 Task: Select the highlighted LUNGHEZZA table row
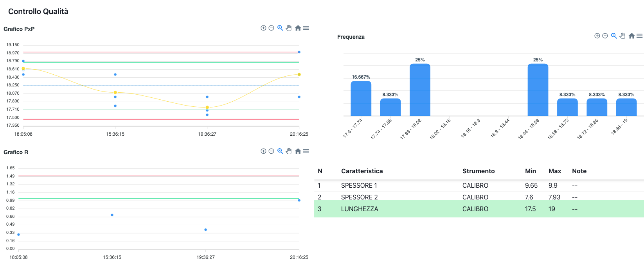pos(479,209)
